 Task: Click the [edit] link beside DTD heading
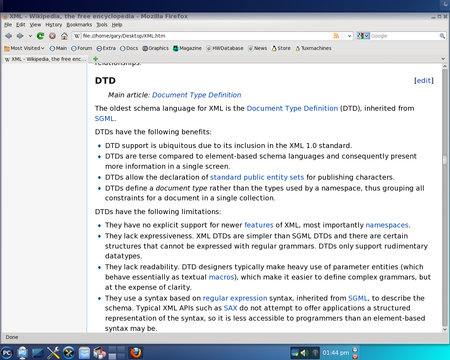coord(424,80)
